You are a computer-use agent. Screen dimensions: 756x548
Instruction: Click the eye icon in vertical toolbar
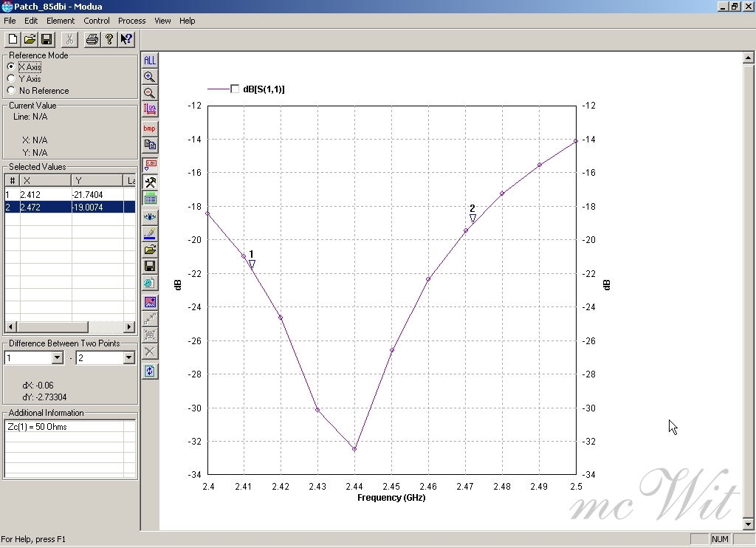click(150, 217)
